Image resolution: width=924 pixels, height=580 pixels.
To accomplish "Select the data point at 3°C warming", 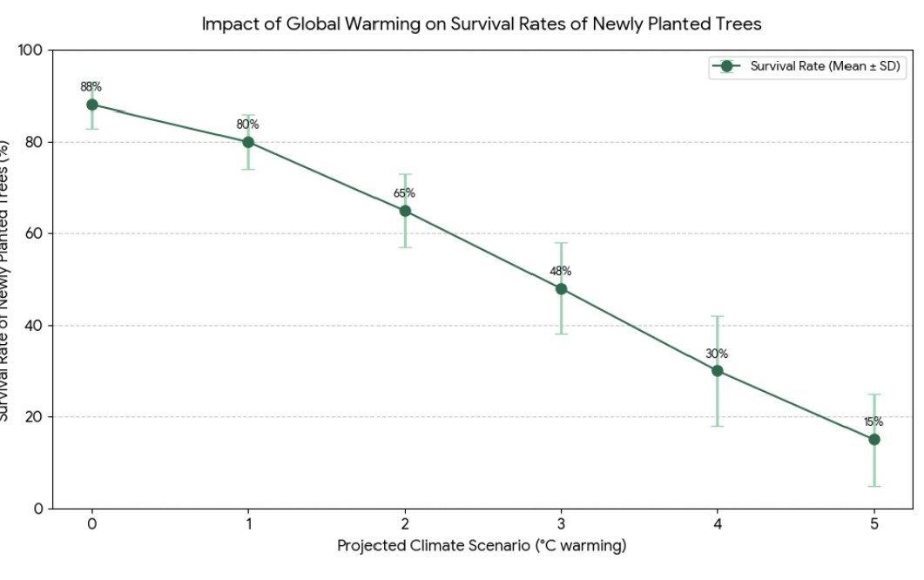I will 561,289.
